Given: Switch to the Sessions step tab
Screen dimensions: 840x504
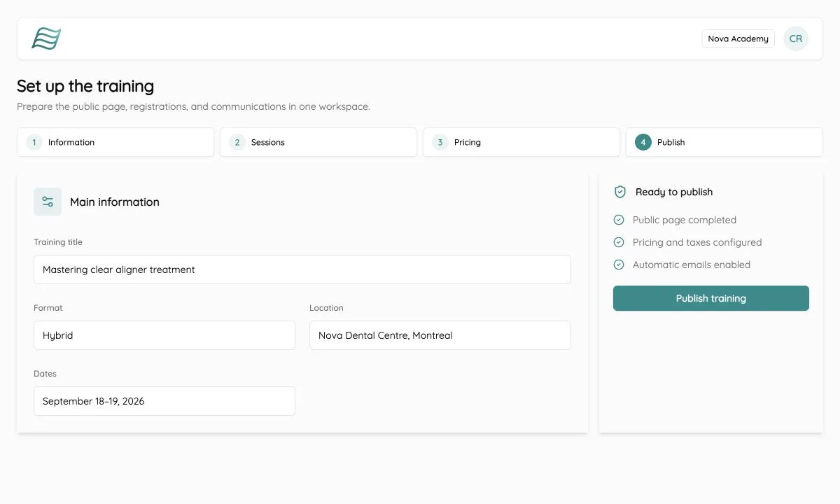Looking at the screenshot, I should pyautogui.click(x=318, y=142).
